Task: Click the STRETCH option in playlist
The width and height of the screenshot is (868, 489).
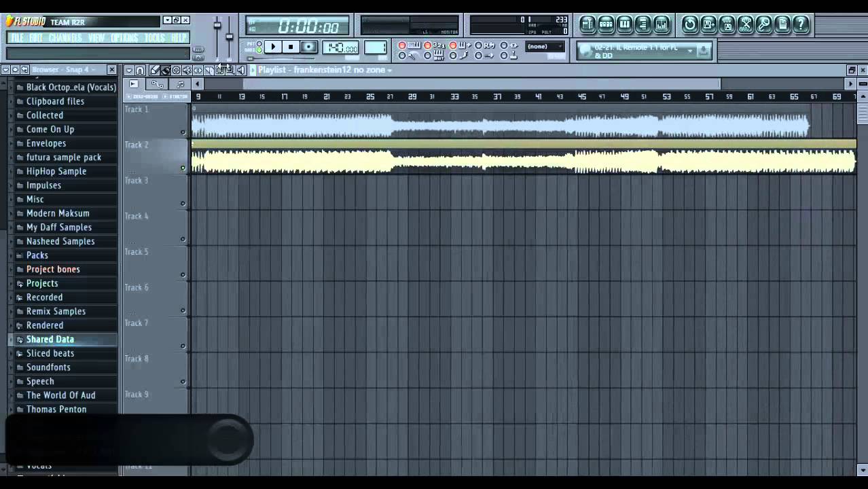Action: (176, 96)
